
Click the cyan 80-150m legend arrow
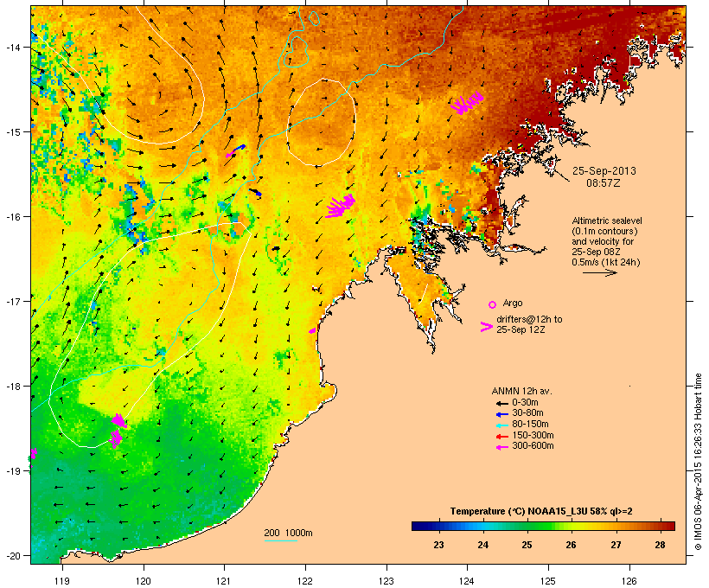pos(501,425)
